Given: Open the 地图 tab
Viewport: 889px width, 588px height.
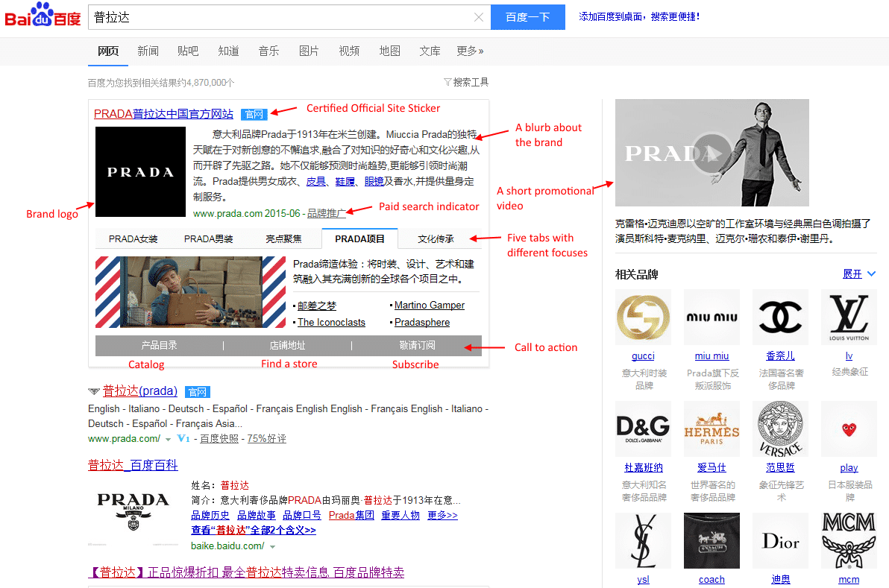Looking at the screenshot, I should 389,51.
